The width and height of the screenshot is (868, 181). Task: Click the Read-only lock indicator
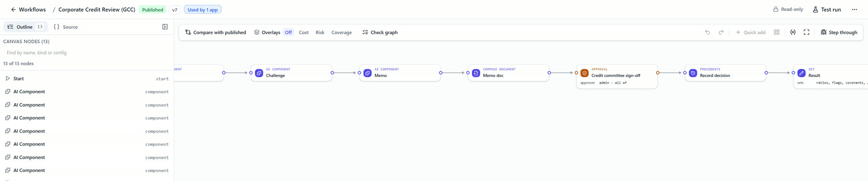(x=788, y=9)
